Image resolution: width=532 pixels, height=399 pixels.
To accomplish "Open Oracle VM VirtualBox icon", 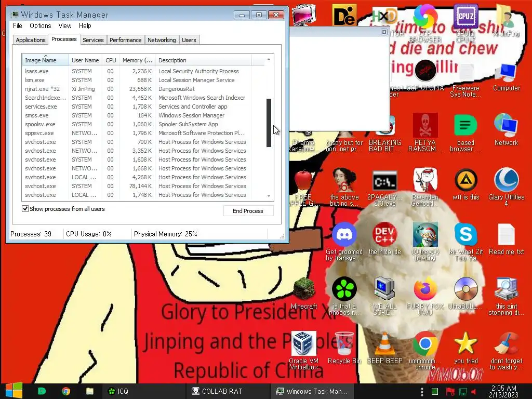I will pos(303,343).
